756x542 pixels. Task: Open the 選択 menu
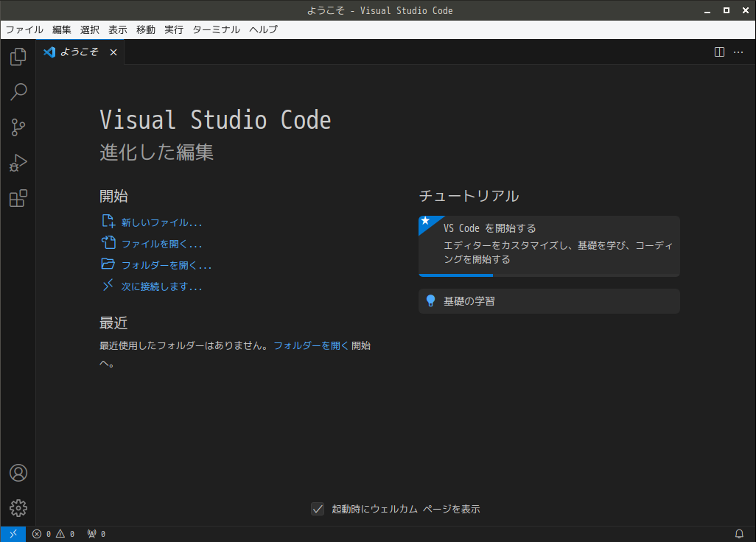tap(90, 30)
